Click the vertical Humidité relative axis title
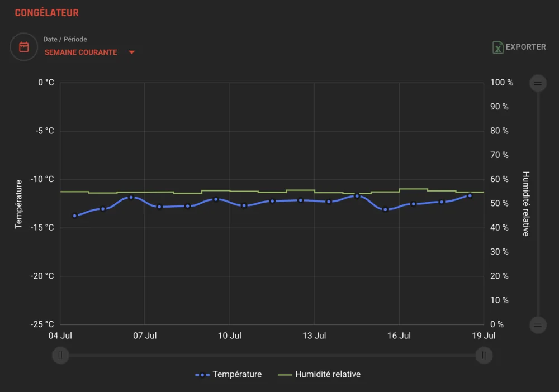Screen dimensions: 559x392 pos(526,204)
